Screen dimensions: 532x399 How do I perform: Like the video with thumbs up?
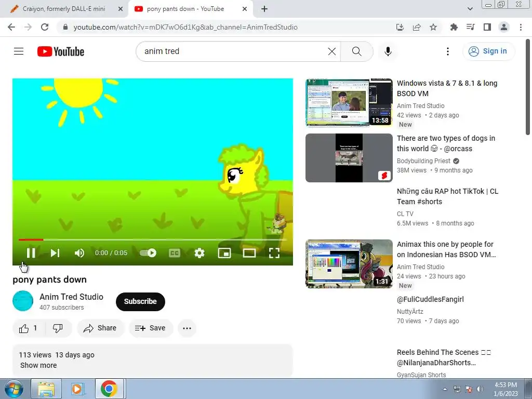coord(29,328)
